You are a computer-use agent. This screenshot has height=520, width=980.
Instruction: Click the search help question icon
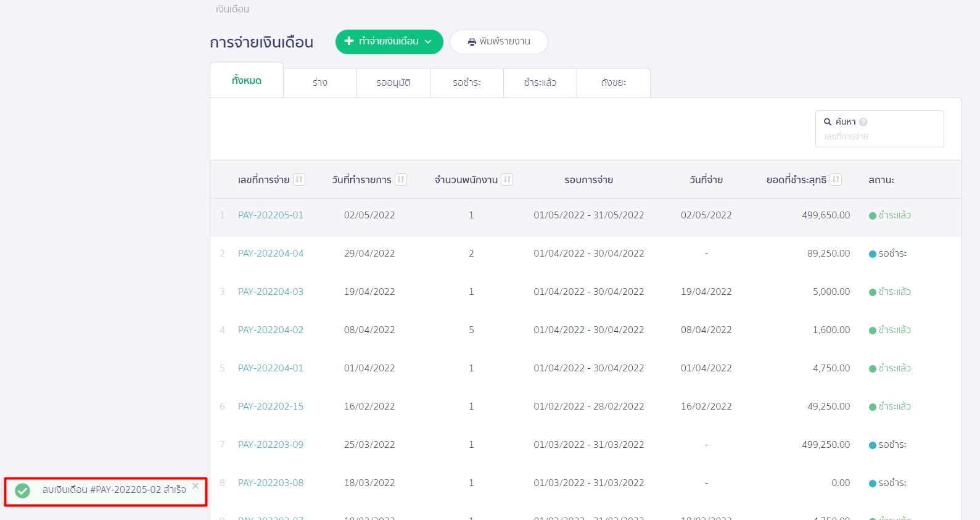(x=863, y=122)
